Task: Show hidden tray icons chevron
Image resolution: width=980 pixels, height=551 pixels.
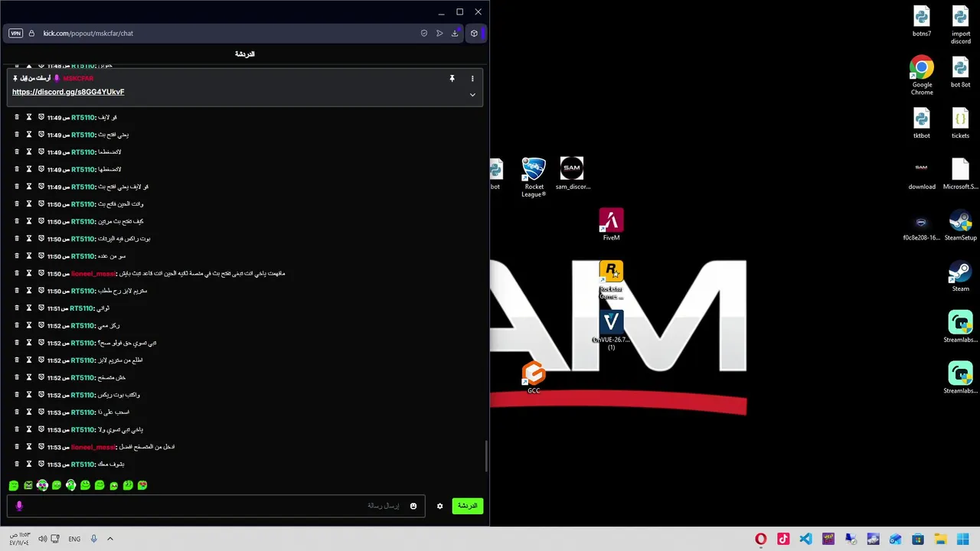Action: coord(110,539)
